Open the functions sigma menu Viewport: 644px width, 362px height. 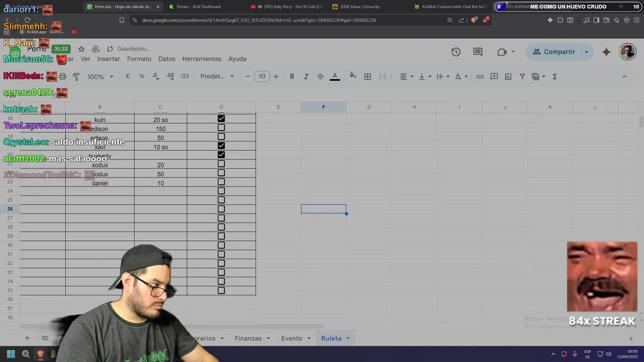pos(554,76)
